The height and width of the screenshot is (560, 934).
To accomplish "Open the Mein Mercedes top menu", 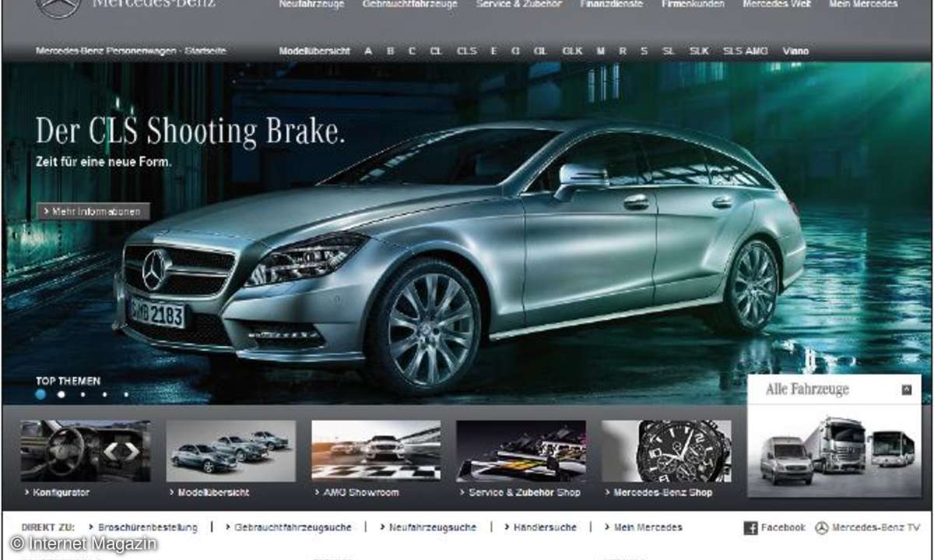I will pyautogui.click(x=863, y=4).
